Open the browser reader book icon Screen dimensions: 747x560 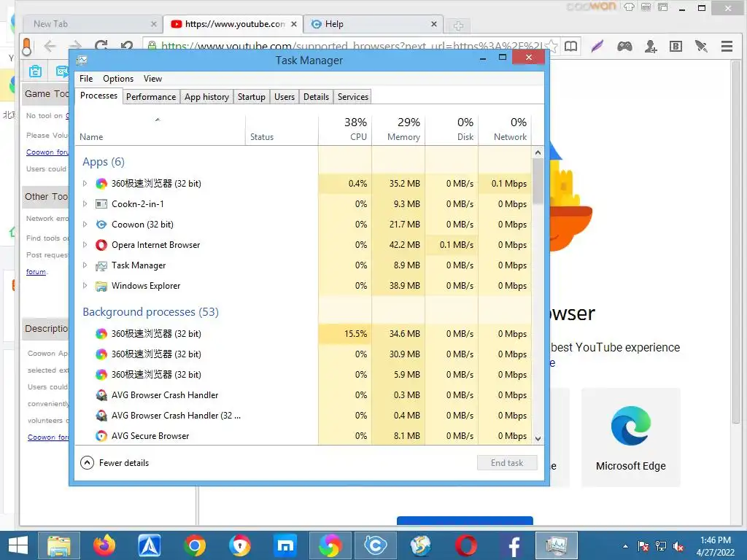tap(570, 46)
